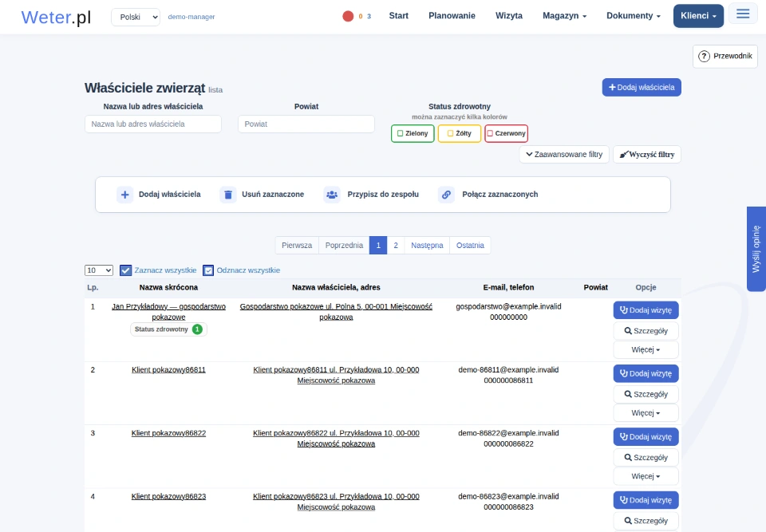Open Klient pokazowy86822 short name link
This screenshot has width=766, height=532.
pos(168,433)
